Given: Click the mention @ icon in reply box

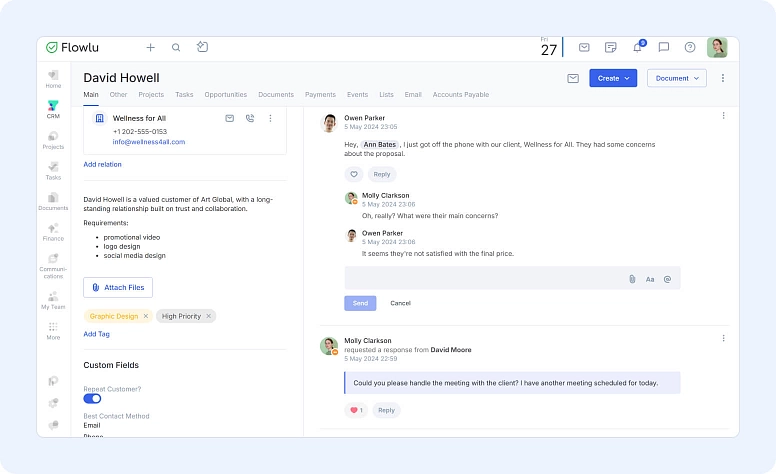Looking at the screenshot, I should tap(667, 279).
